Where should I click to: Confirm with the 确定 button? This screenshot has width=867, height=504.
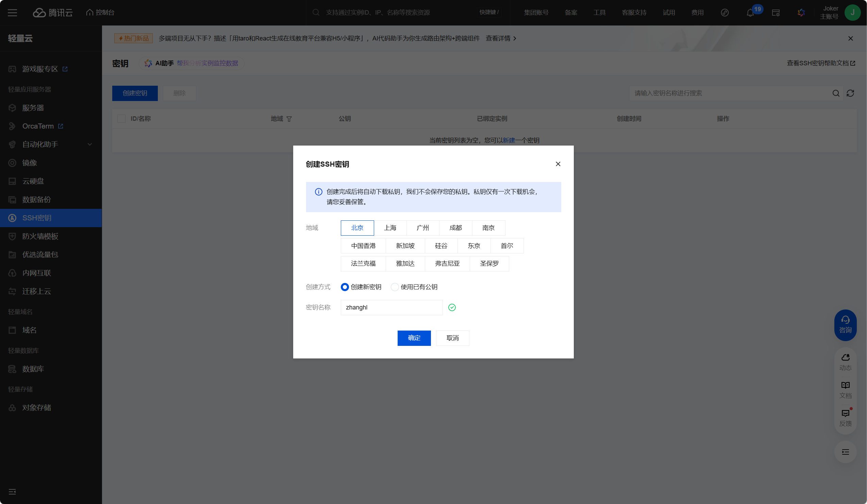(414, 338)
